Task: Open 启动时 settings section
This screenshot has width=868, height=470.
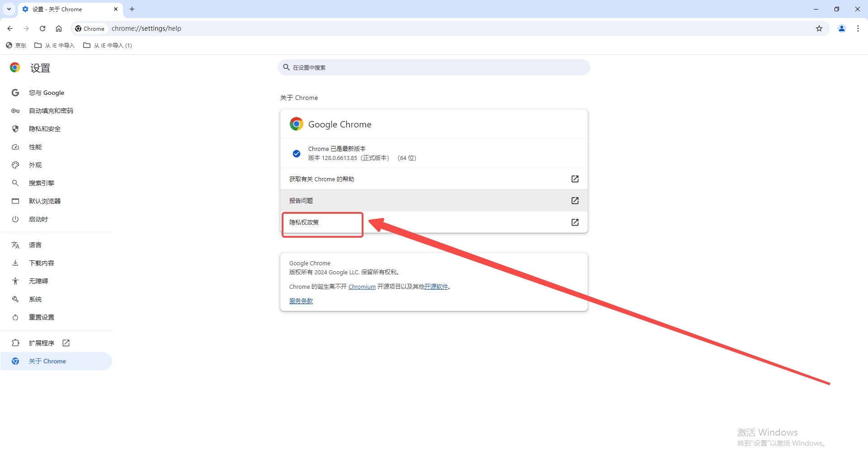Action: pyautogui.click(x=57, y=219)
